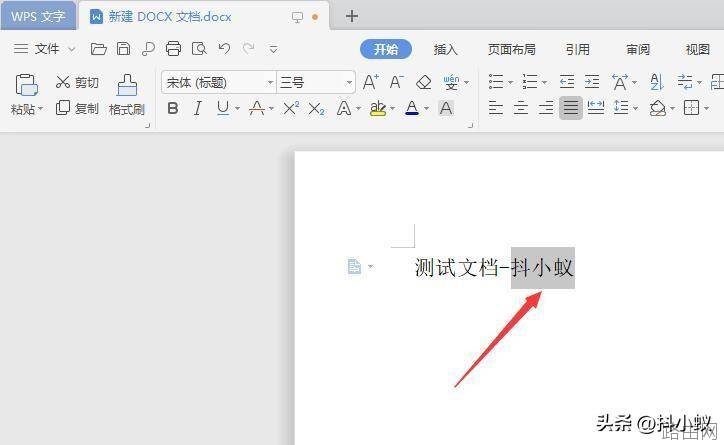
Task: Activate the 格式刷 format painter
Action: point(127,95)
